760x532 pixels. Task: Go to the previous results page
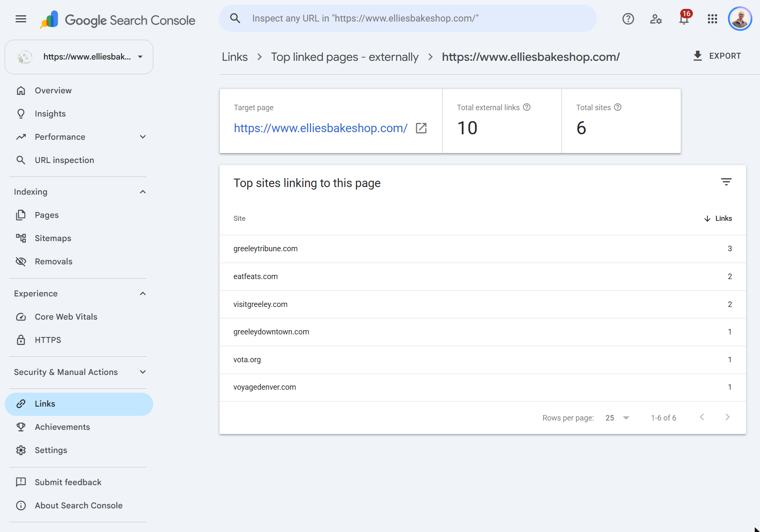click(702, 417)
